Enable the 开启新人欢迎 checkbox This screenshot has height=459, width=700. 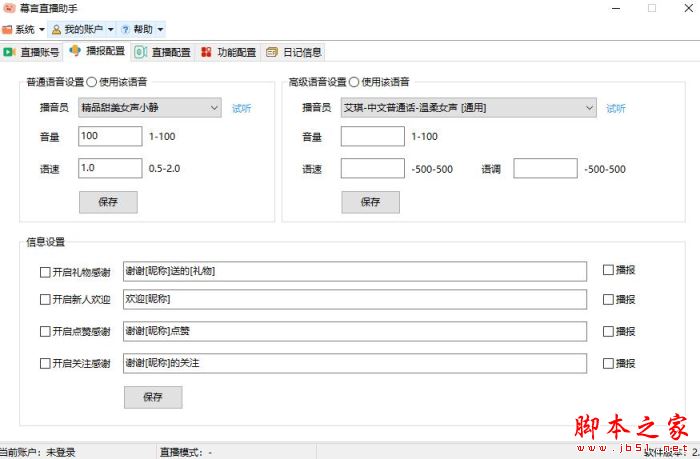pyautogui.click(x=45, y=300)
